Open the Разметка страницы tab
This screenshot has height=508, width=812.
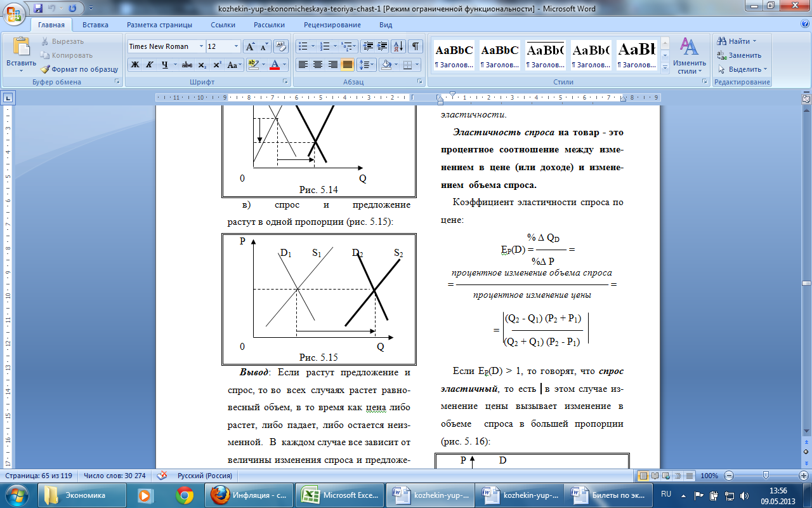pos(159,25)
